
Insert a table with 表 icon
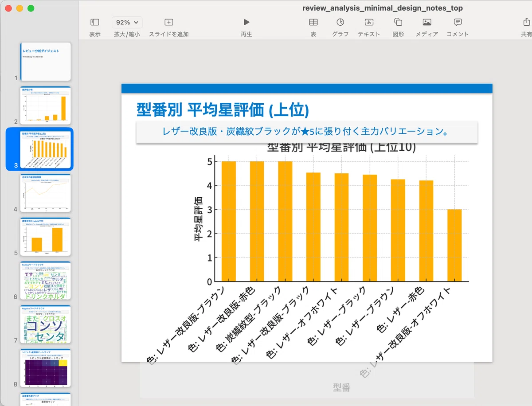(313, 22)
